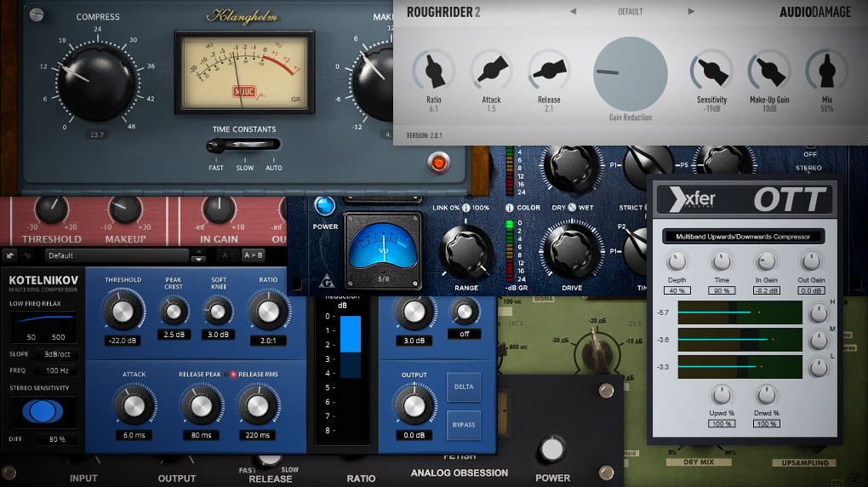Toggle the LINK 0% / 100% switch
Viewport: 868px width, 487px height.
(466, 208)
